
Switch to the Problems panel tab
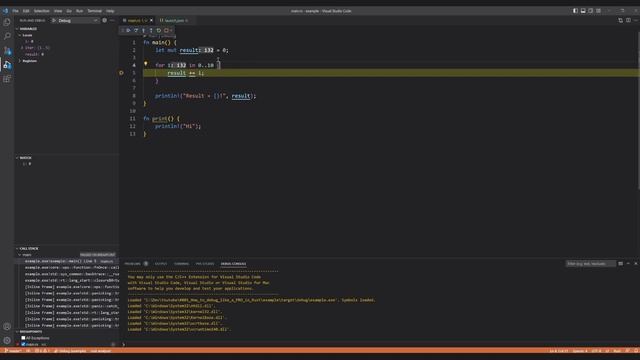(x=132, y=264)
